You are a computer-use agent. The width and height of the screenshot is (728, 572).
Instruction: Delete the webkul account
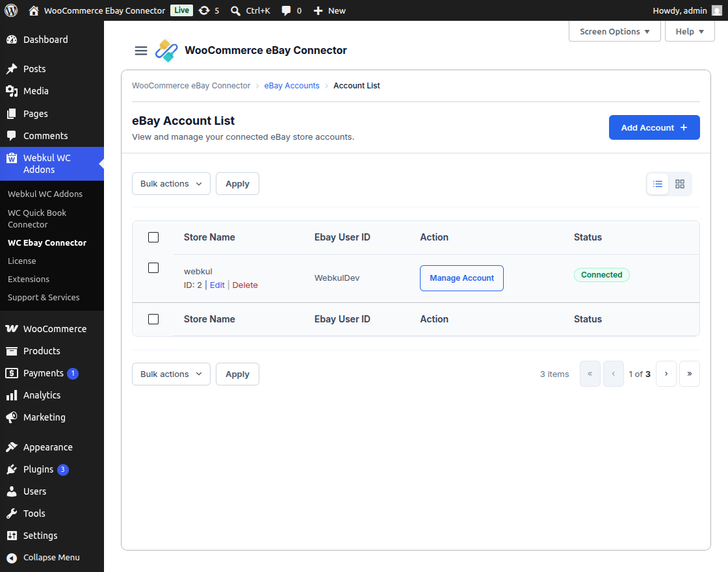pyautogui.click(x=245, y=285)
